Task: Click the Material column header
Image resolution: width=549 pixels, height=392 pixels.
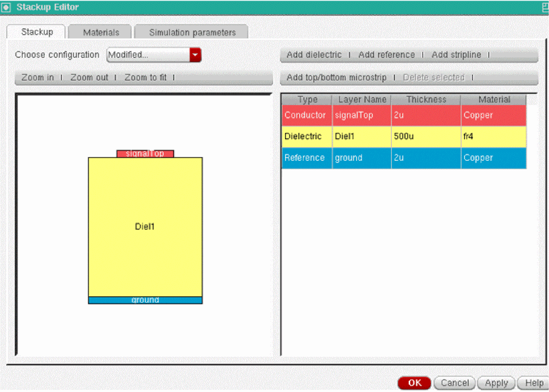Action: 494,100
